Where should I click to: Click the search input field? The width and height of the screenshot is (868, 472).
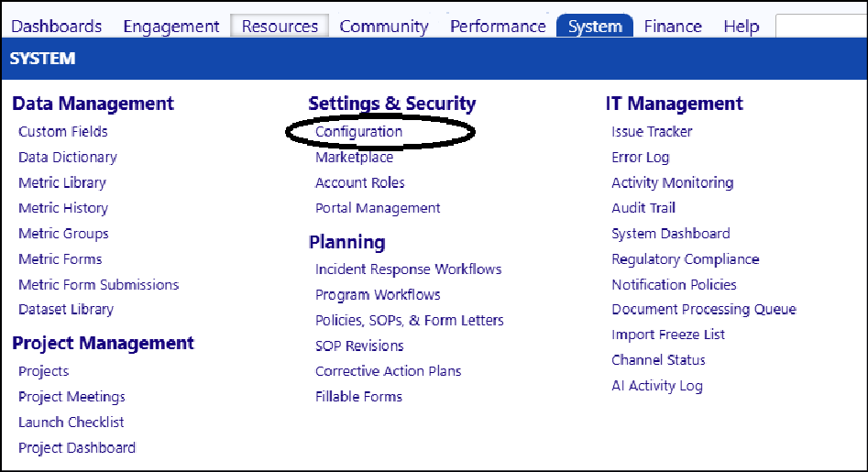click(x=821, y=26)
